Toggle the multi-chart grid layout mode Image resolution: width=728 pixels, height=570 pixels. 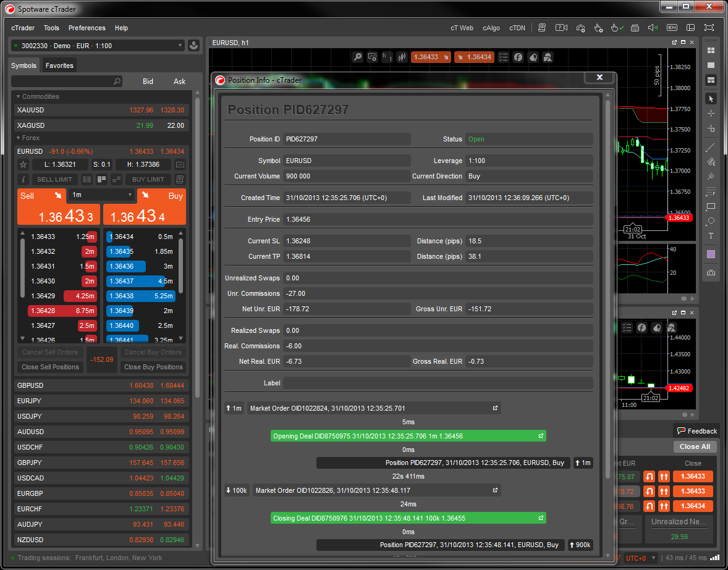tap(711, 51)
